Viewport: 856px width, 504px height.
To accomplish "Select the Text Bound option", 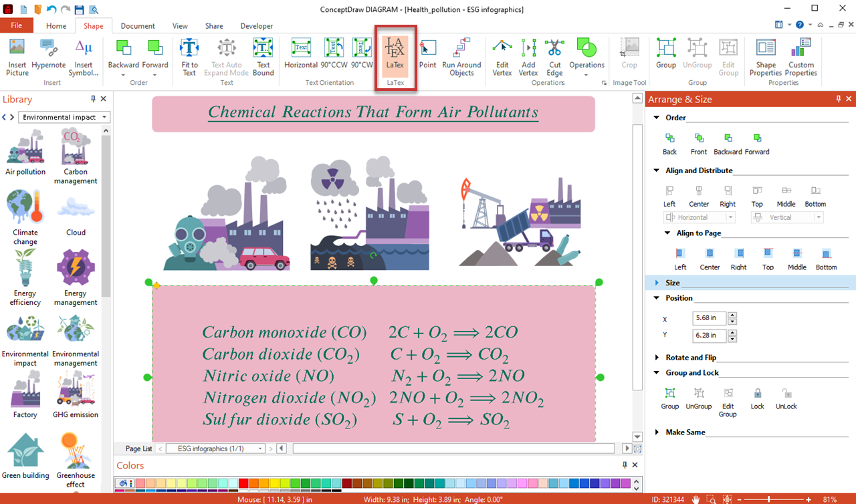I will pos(263,57).
